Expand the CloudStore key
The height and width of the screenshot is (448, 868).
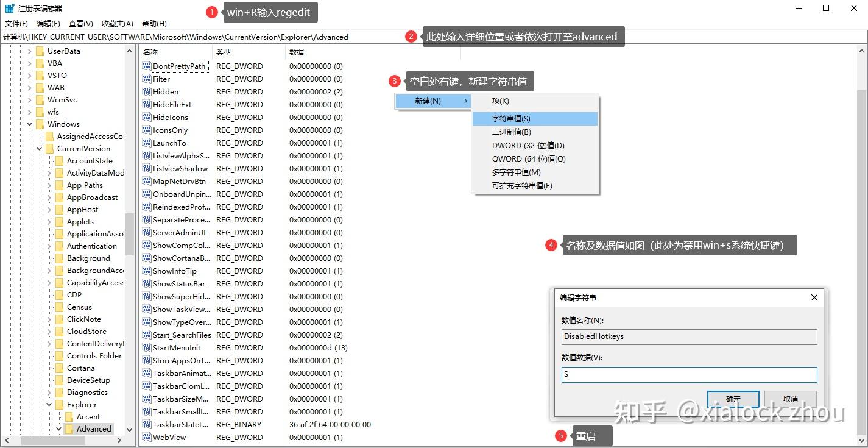[49, 332]
